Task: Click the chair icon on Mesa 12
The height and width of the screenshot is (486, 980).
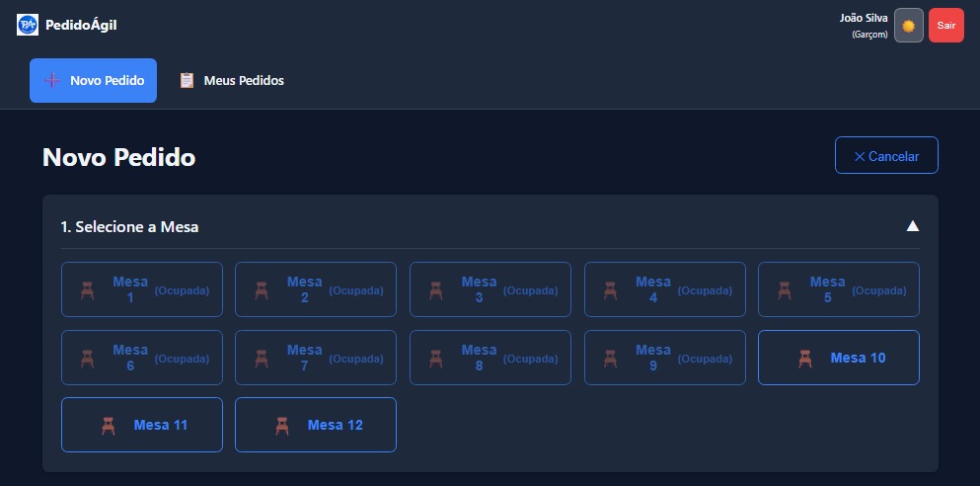Action: click(281, 425)
